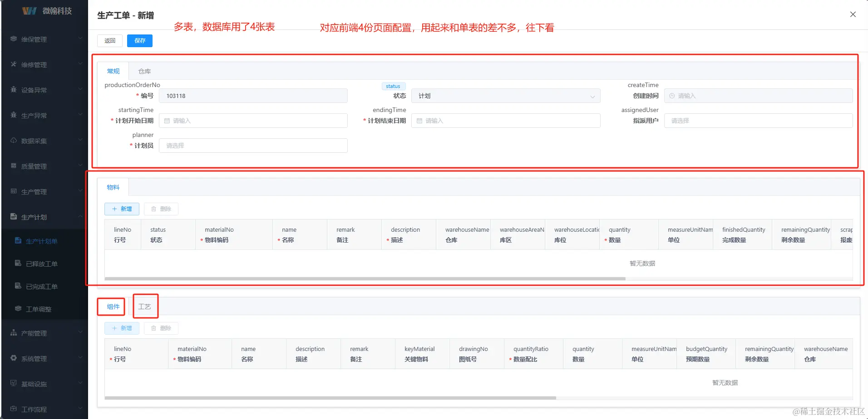
Task: Click the quantityRatio 数量配比 column header
Action: point(533,354)
